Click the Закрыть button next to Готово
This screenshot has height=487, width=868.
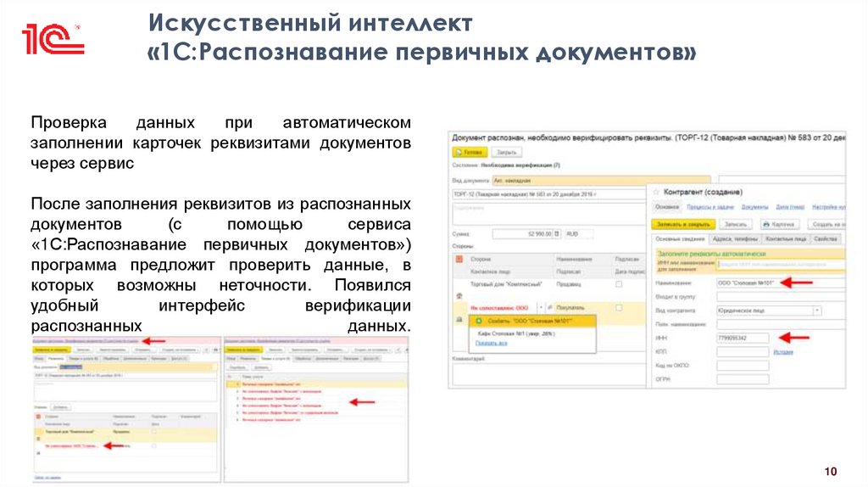[x=506, y=152]
